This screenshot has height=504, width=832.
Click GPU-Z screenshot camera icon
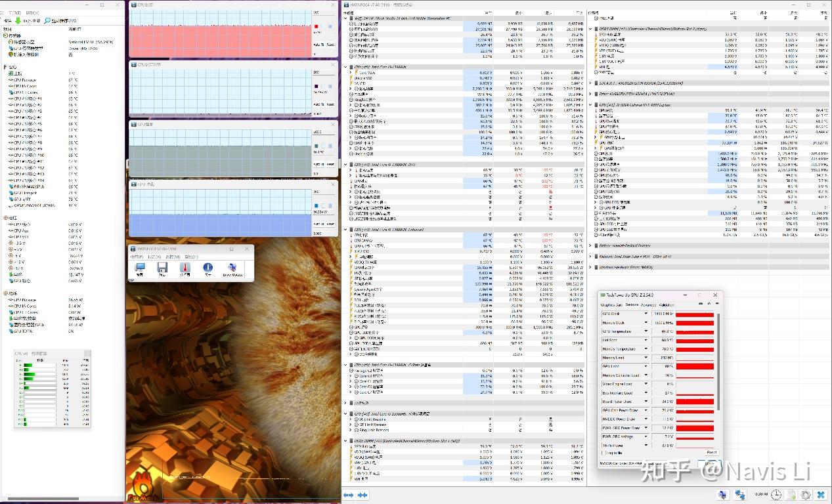700,304
